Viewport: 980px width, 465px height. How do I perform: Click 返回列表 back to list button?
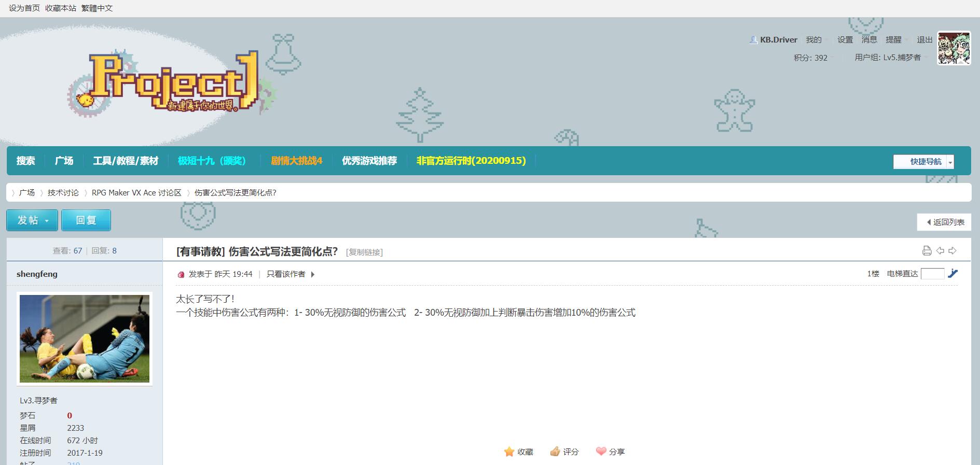(944, 222)
